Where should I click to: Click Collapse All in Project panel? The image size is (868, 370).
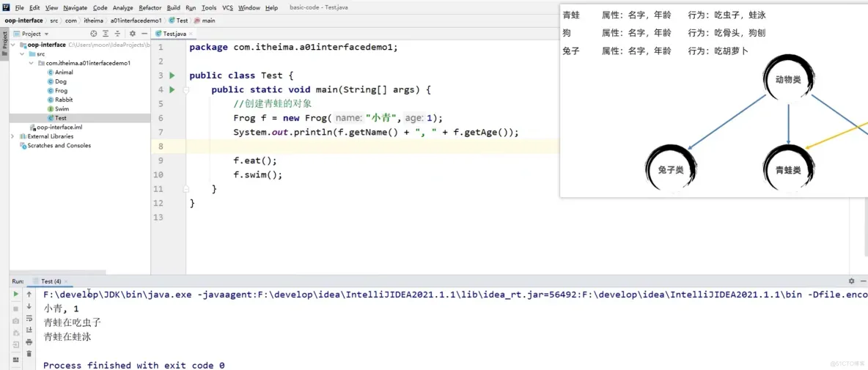tap(117, 34)
